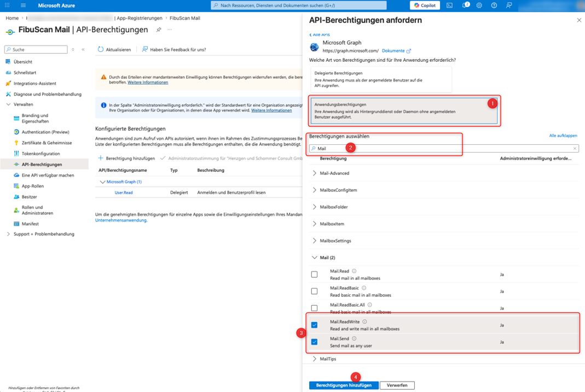This screenshot has height=392, width=585.
Task: Open the help question mark menu
Action: click(x=494, y=5)
